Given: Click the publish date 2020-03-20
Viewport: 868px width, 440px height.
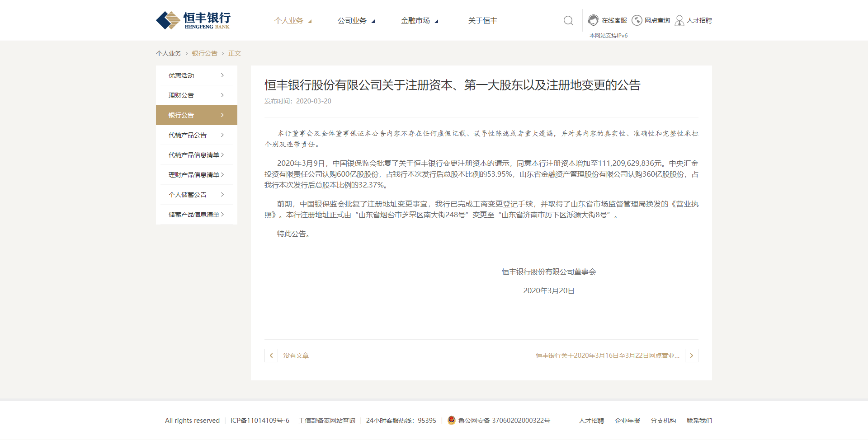Looking at the screenshot, I should [314, 101].
